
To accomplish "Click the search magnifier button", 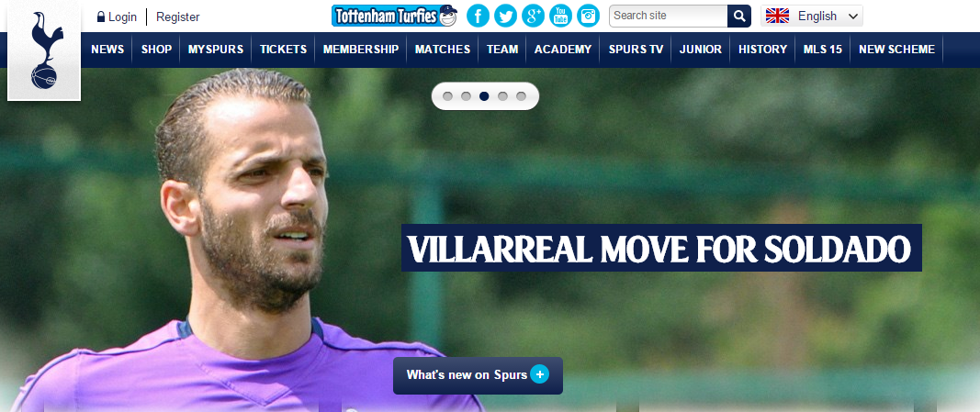I will coord(739,17).
